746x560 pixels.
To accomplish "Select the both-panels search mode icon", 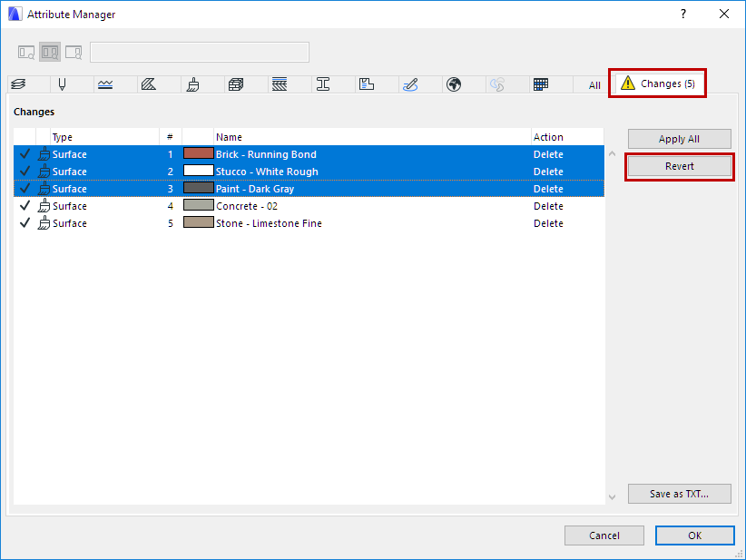I will pos(50,52).
